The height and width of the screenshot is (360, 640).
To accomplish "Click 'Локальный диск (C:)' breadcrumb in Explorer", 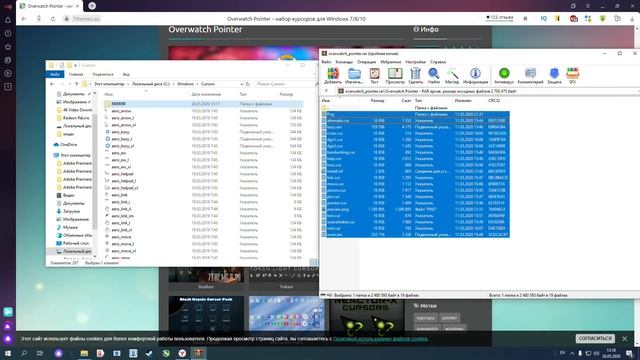I will pyautogui.click(x=151, y=84).
